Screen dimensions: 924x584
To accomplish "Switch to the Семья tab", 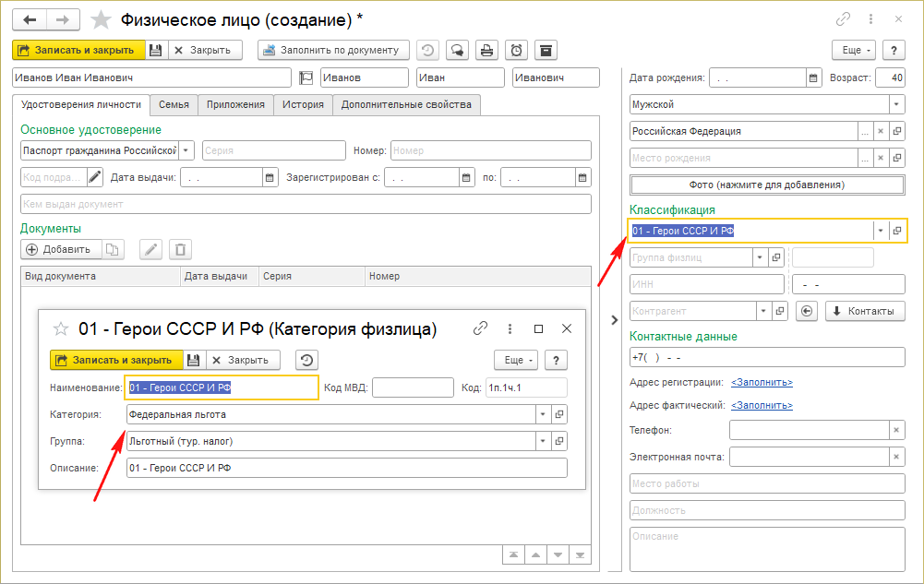I will (174, 105).
